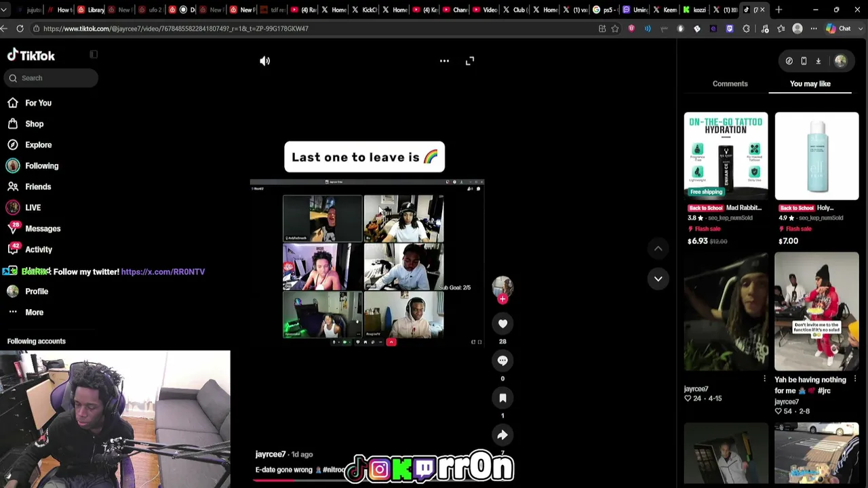The height and width of the screenshot is (488, 868).
Task: Open a new browser tab
Action: coord(778,9)
